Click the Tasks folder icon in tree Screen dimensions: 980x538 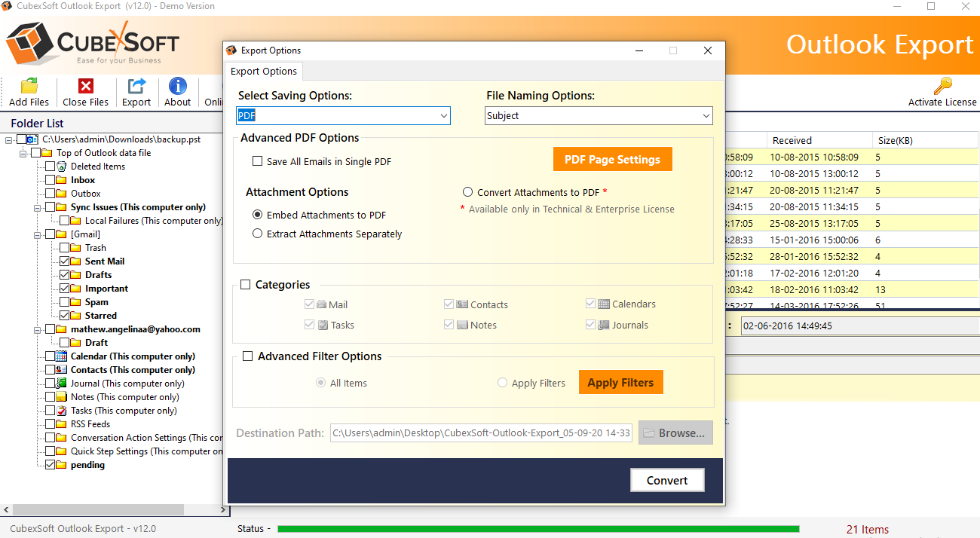pos(62,411)
